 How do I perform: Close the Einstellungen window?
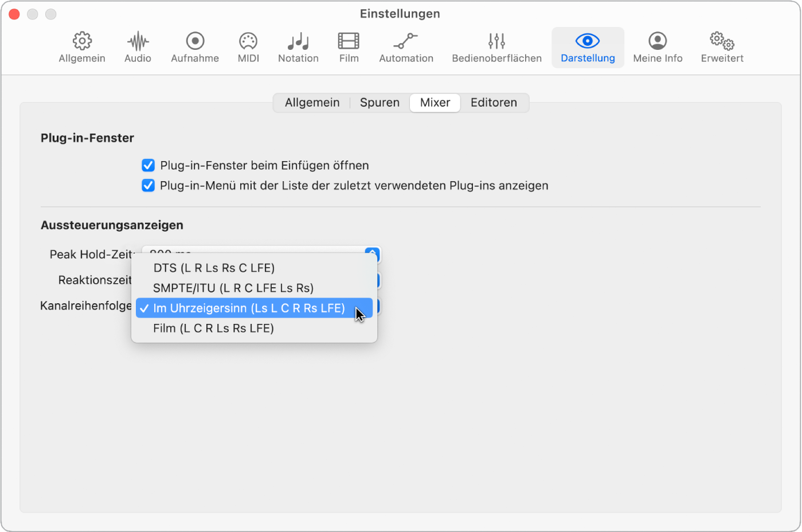(x=14, y=14)
